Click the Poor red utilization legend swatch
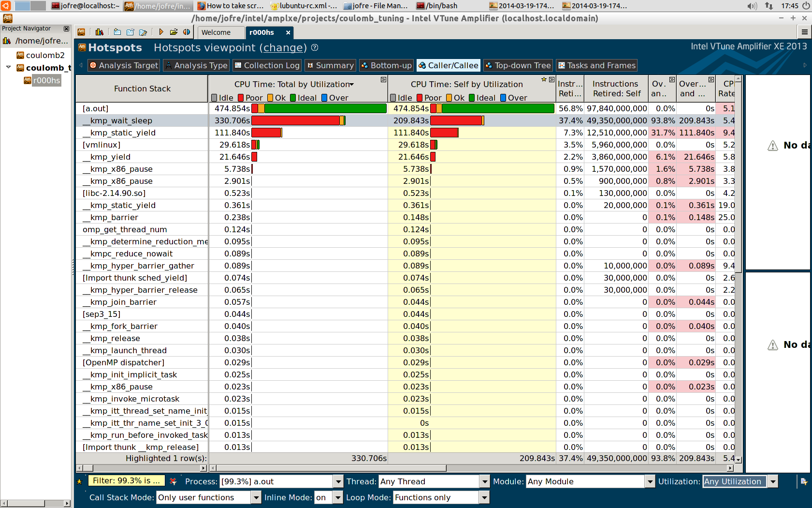Image resolution: width=812 pixels, height=508 pixels. pyautogui.click(x=241, y=98)
